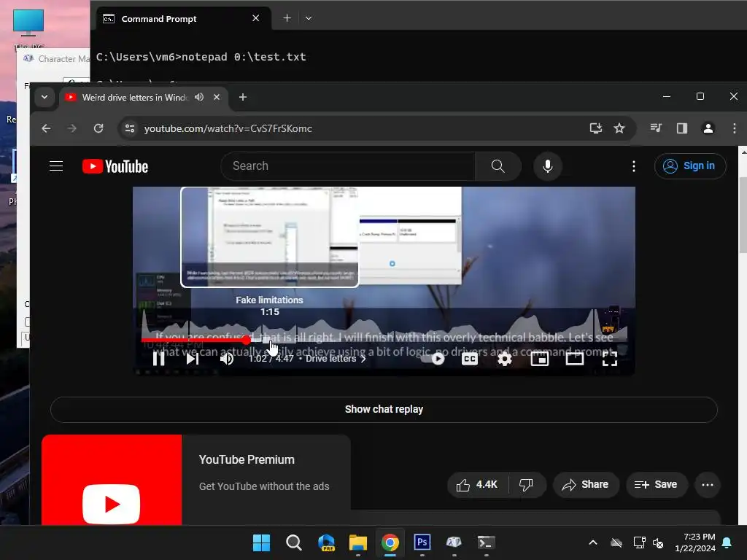Dislike the video
Viewport: 747px width, 560px height.
pos(527,485)
